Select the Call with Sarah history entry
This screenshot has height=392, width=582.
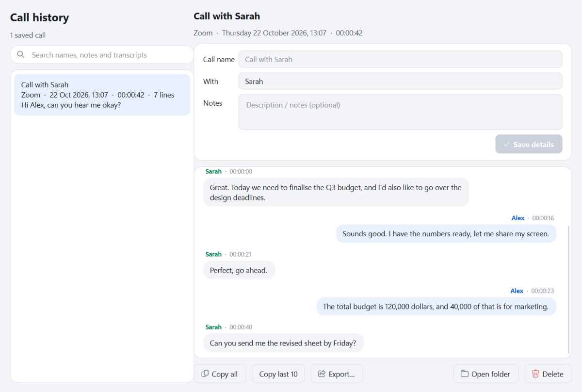point(102,95)
